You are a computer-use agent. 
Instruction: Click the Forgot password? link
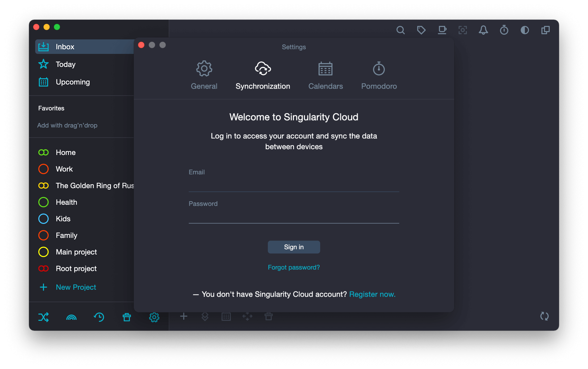294,267
